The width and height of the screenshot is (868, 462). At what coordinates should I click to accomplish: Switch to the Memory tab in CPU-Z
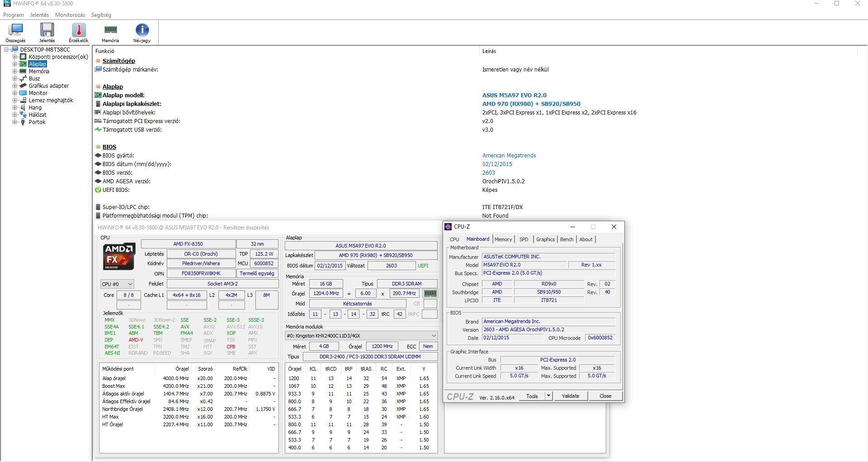[503, 239]
